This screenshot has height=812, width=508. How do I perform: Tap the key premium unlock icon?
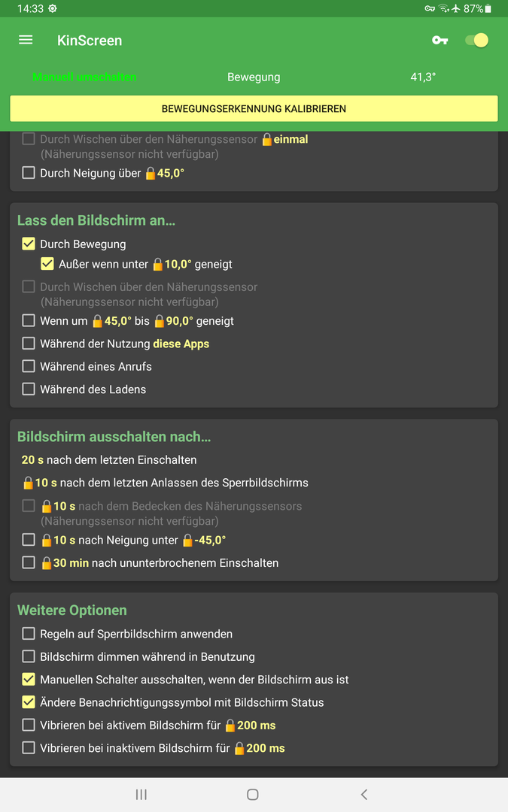tap(440, 41)
